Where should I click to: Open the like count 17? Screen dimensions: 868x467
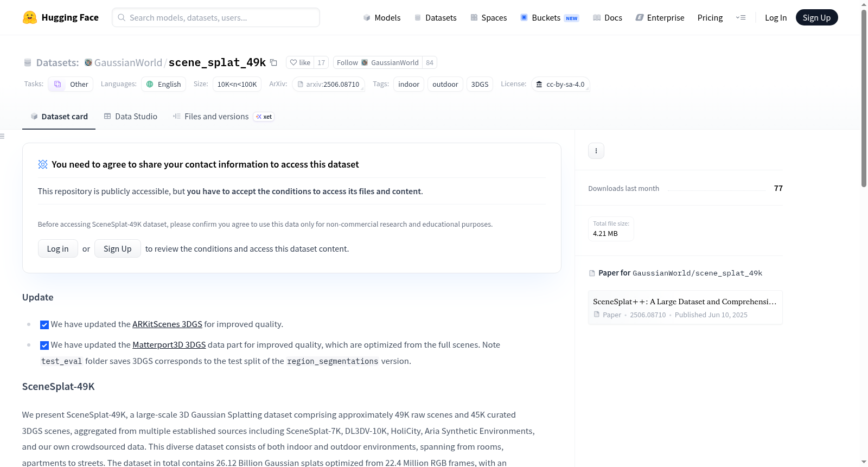321,62
